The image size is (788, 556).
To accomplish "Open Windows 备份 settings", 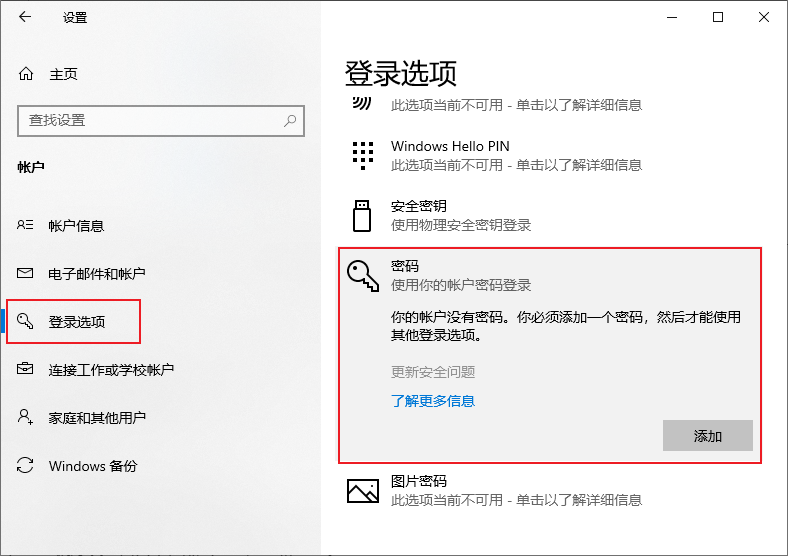I will click(x=93, y=466).
